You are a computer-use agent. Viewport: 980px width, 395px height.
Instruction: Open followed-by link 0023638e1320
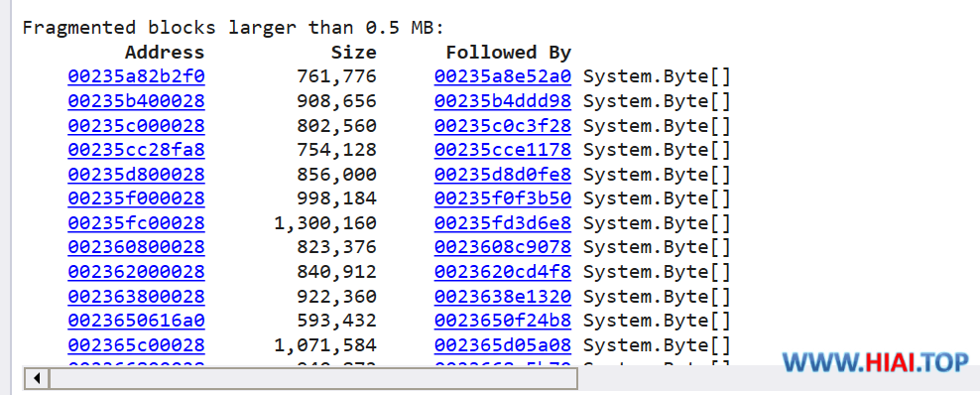503,296
